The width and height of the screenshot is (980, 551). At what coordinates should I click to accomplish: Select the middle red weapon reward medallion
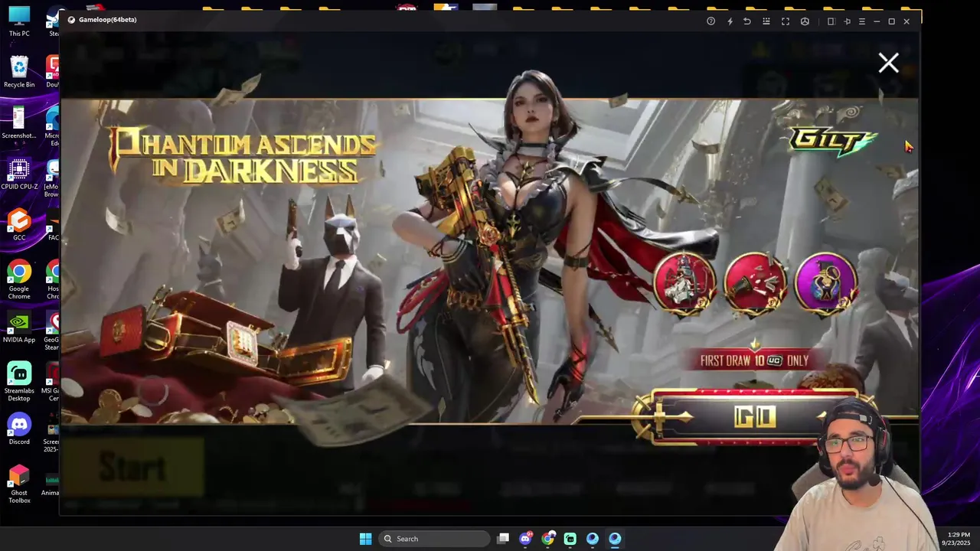pos(755,282)
